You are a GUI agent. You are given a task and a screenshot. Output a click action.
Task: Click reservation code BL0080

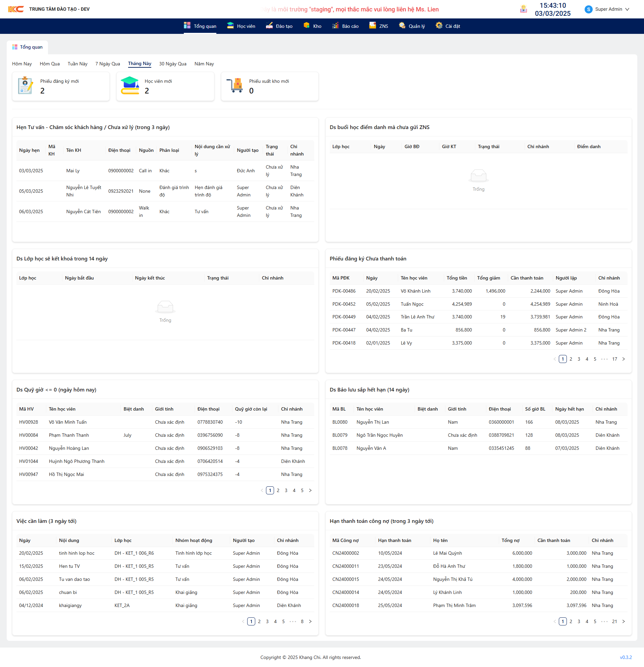point(340,422)
